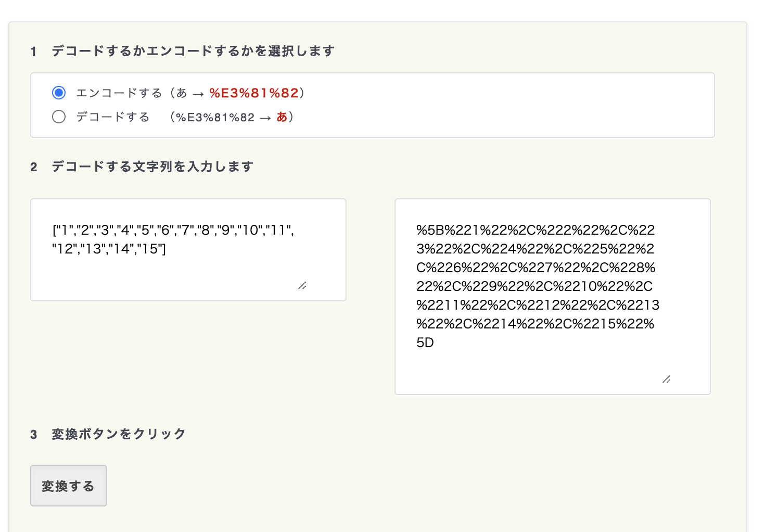
Task: Place cursor on the "12","13","14","15"] input line
Action: [109, 249]
